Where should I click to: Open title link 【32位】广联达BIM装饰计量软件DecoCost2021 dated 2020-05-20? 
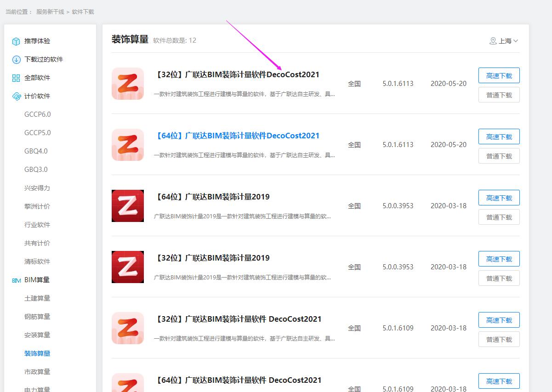pos(237,74)
